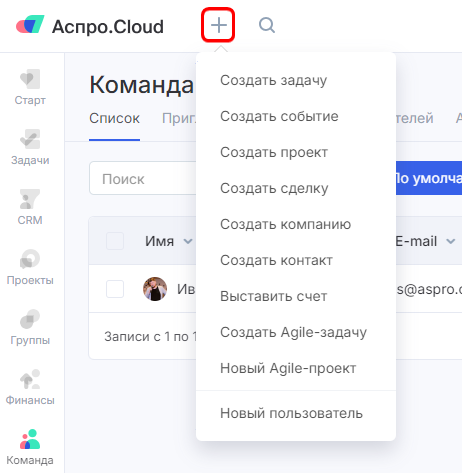
Task: Expand the E-mail column dropdown arrow
Action: click(x=451, y=241)
